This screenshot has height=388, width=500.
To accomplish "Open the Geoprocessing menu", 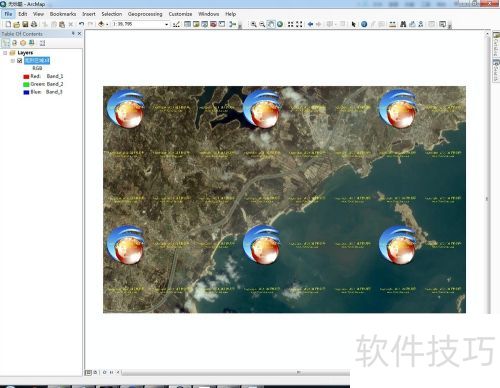I will coord(145,14).
